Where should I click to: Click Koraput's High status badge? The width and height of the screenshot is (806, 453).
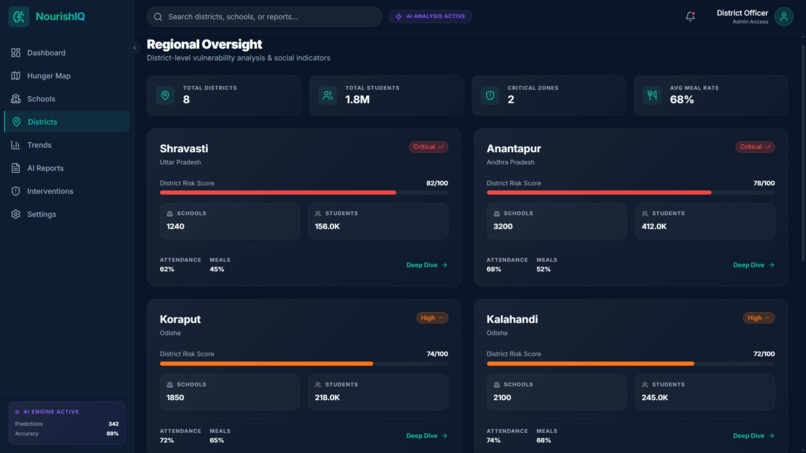[432, 318]
